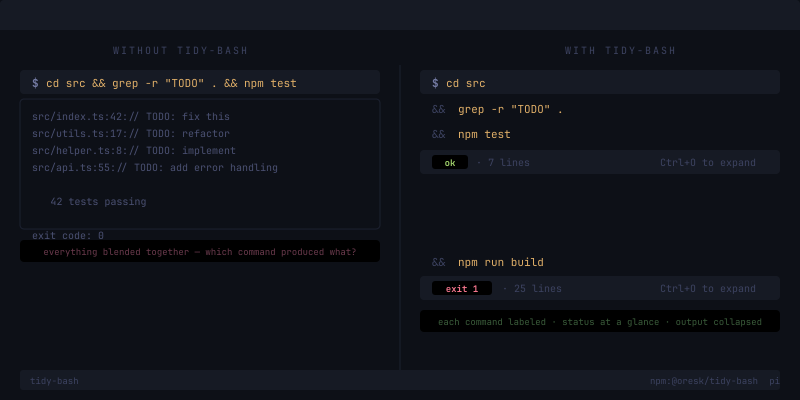
Task: Select the line 'src/utils.ts:17:// TODO: refactor'
Action: pyautogui.click(x=131, y=134)
